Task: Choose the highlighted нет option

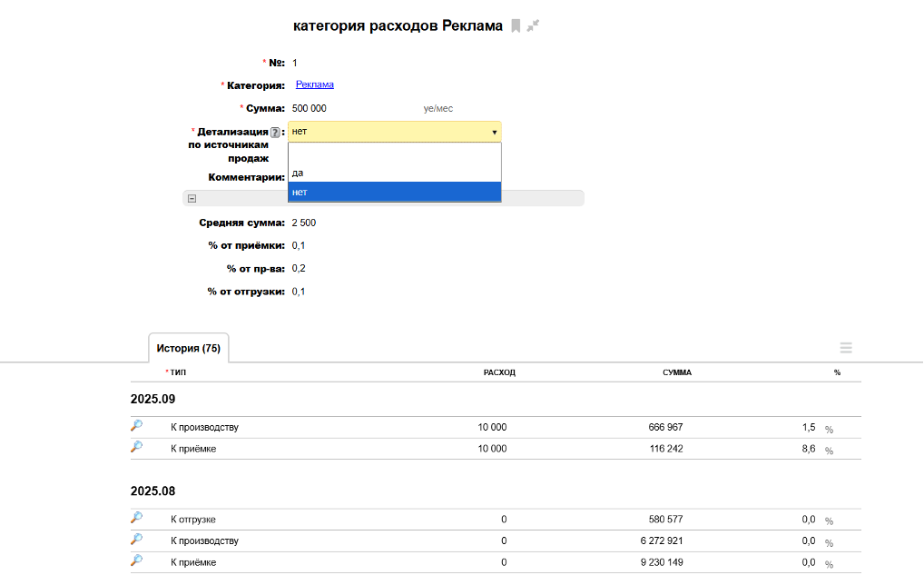Action: pos(394,192)
